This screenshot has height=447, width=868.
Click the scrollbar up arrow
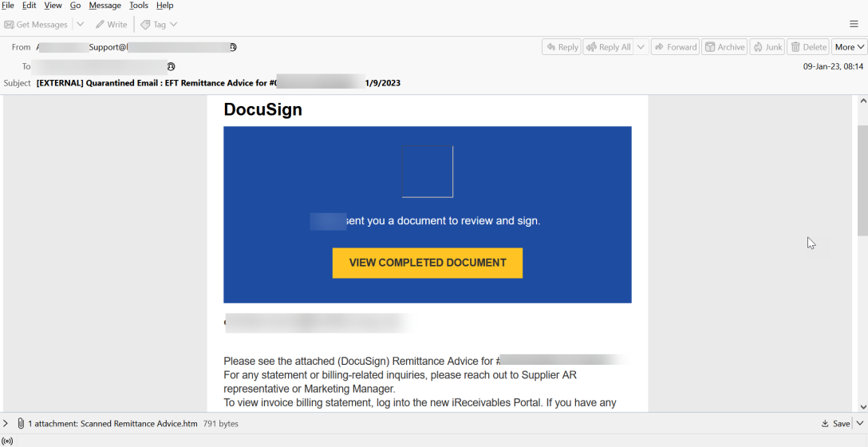pos(862,101)
